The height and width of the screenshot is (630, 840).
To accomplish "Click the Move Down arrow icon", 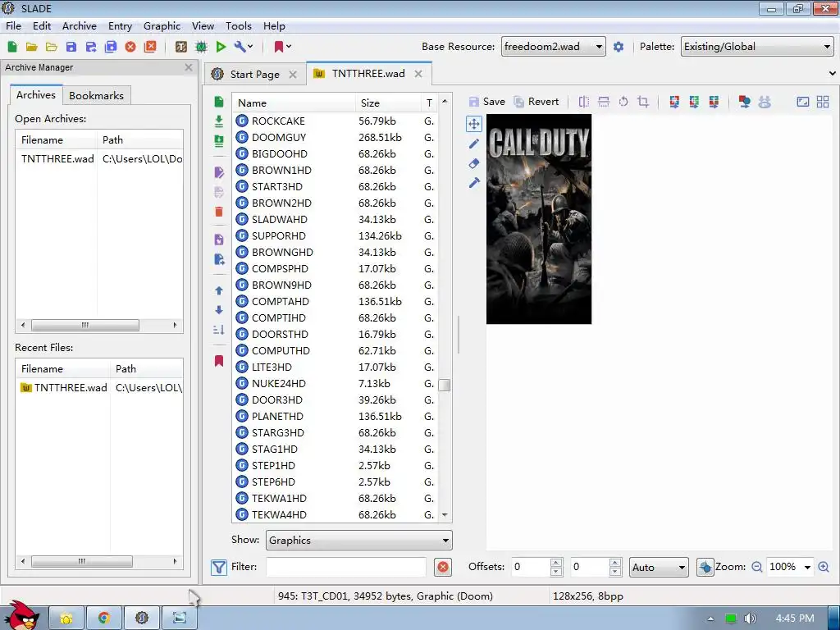I will 218,309.
